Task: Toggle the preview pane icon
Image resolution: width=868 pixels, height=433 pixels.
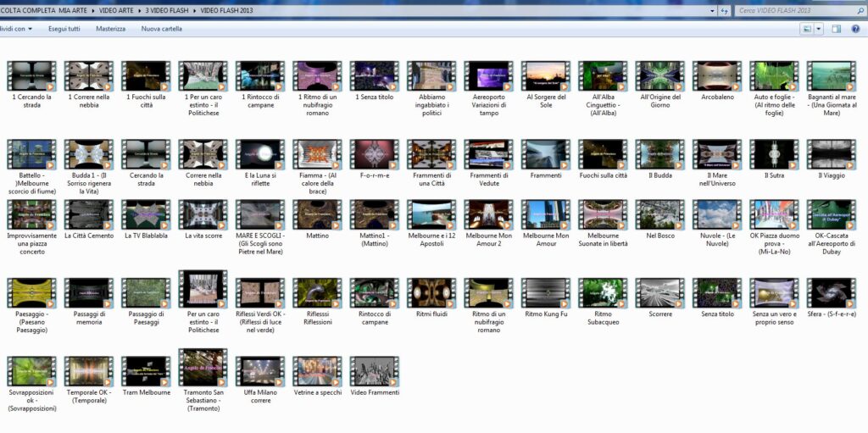Action: pos(836,29)
